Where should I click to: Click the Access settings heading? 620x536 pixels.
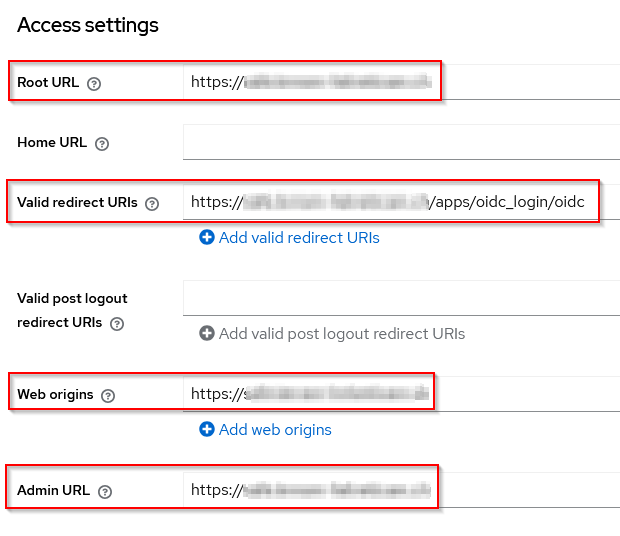[x=88, y=26]
